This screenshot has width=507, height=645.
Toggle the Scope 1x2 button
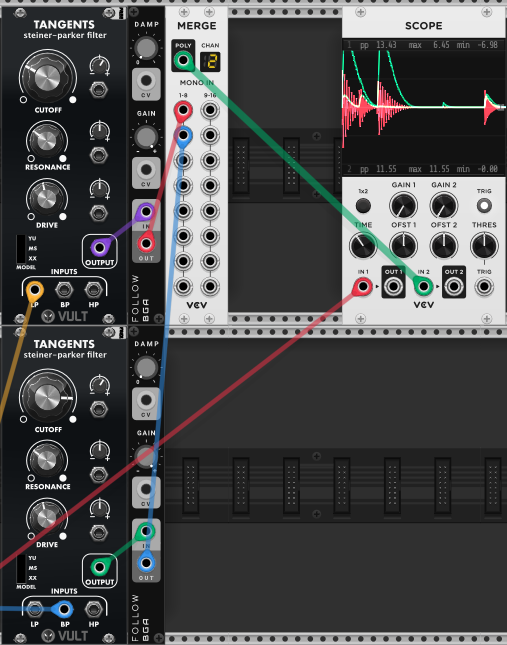(363, 205)
